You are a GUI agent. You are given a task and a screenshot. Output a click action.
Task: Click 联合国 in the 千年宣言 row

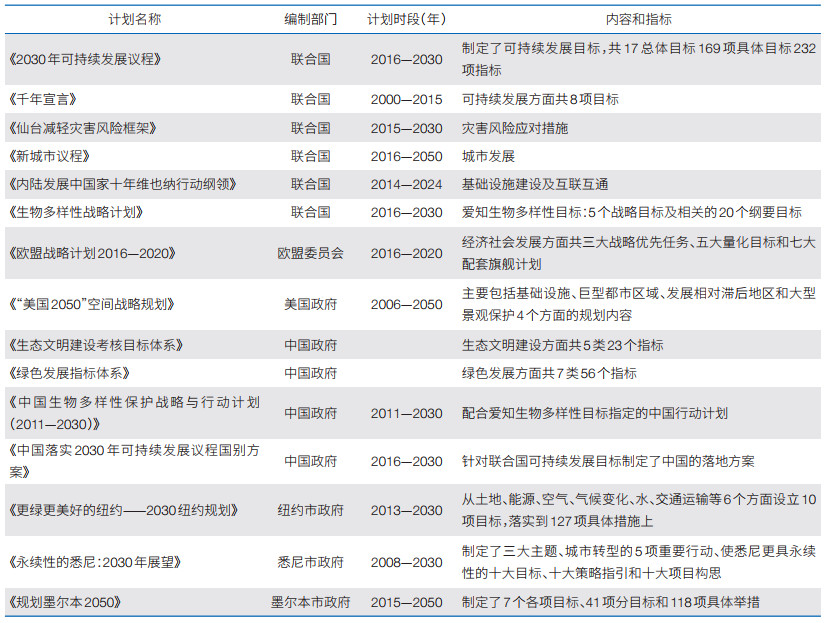(311, 99)
